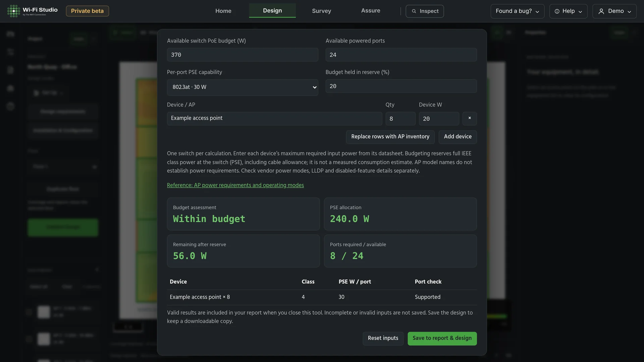Click the Wi-Fi Studio logo icon
Viewport: 644px width, 362px height.
[x=13, y=11]
